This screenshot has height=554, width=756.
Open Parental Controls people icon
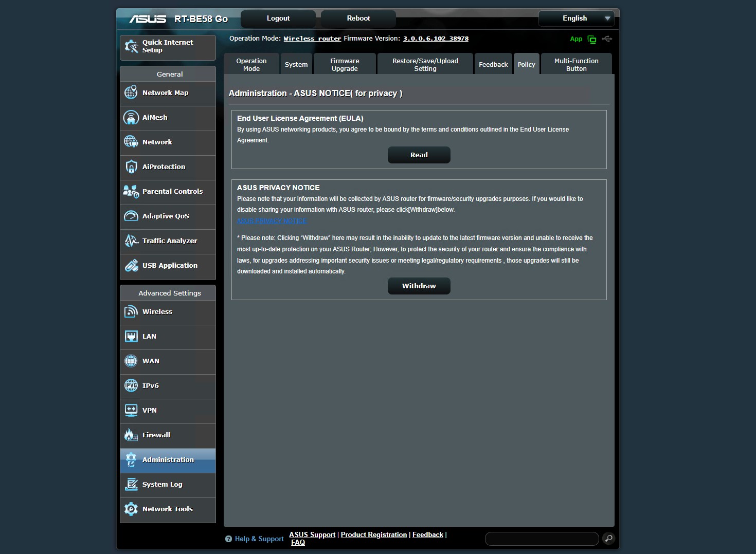131,192
